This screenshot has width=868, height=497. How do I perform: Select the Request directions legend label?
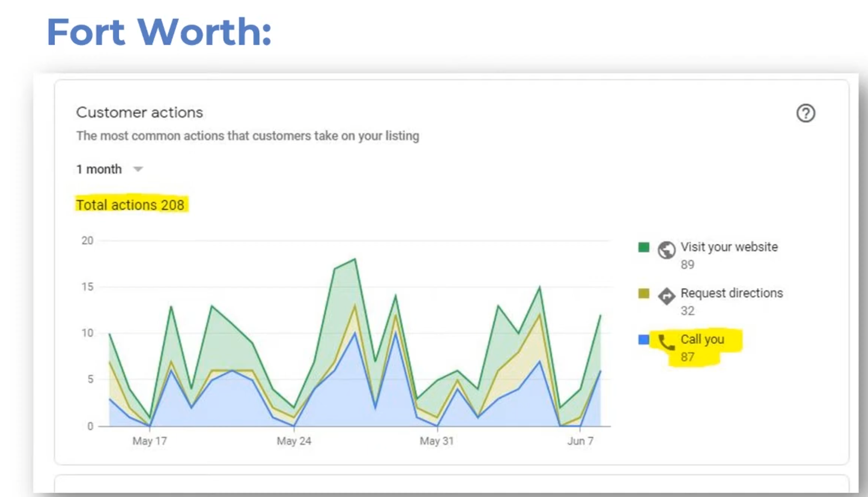coord(731,293)
